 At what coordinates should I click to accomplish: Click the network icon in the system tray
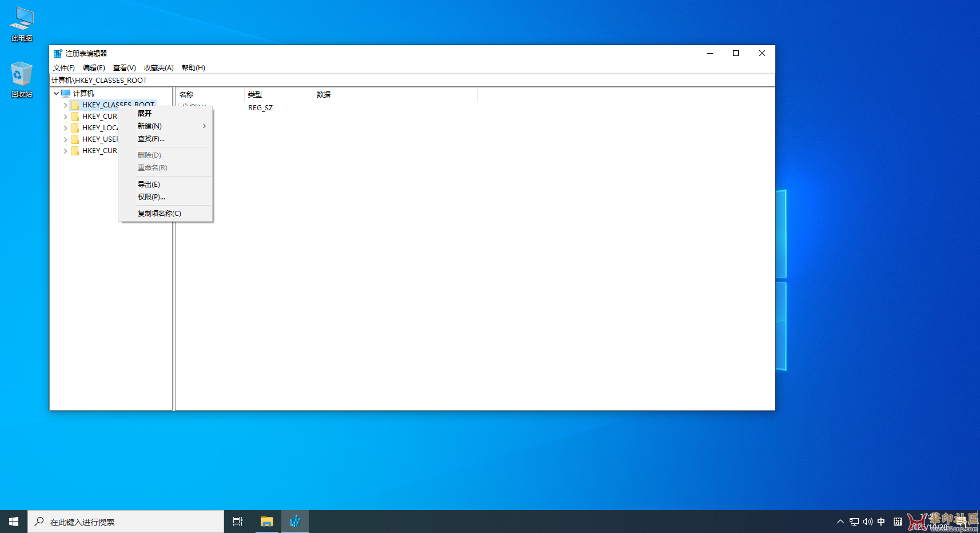coord(854,521)
